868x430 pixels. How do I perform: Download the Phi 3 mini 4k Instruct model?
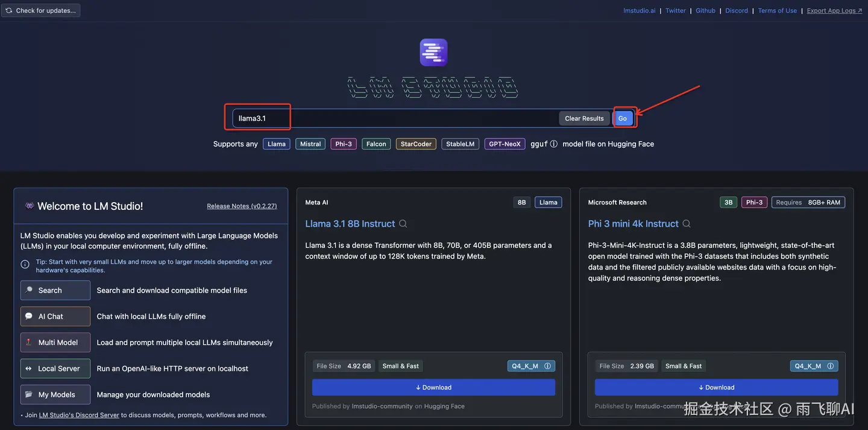click(716, 387)
